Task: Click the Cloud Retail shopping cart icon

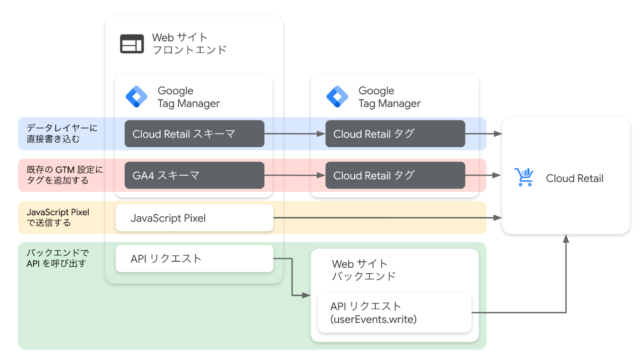Action: pyautogui.click(x=524, y=177)
